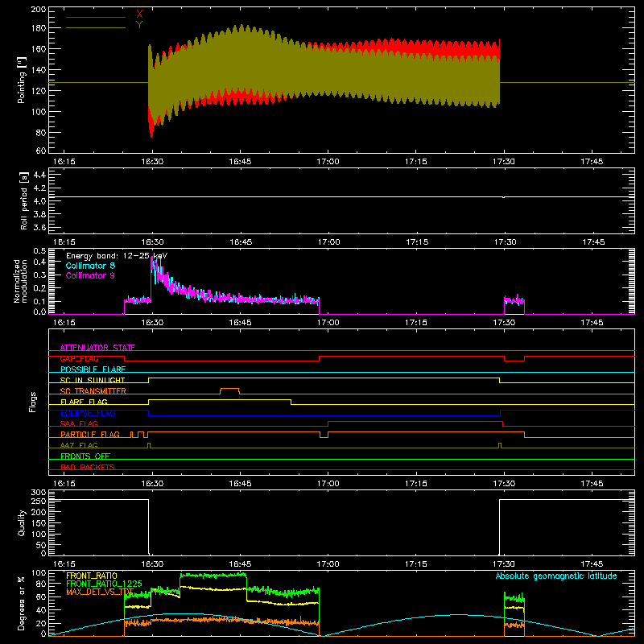Click the FRONTS_OFF flag label
The width and height of the screenshot is (644, 644).
[85, 456]
